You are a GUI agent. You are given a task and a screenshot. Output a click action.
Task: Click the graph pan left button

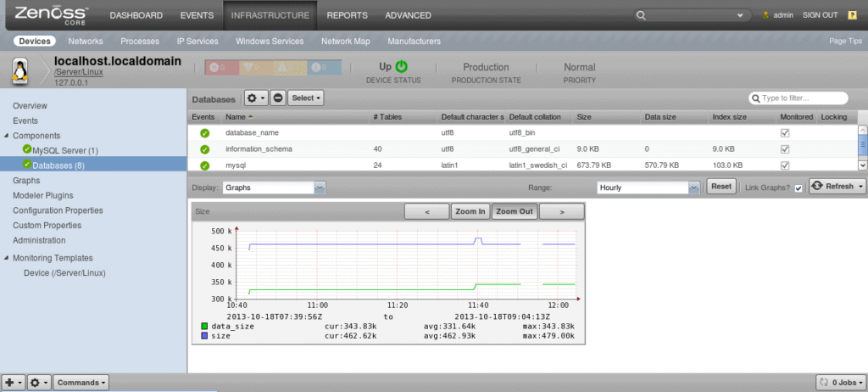pos(427,211)
